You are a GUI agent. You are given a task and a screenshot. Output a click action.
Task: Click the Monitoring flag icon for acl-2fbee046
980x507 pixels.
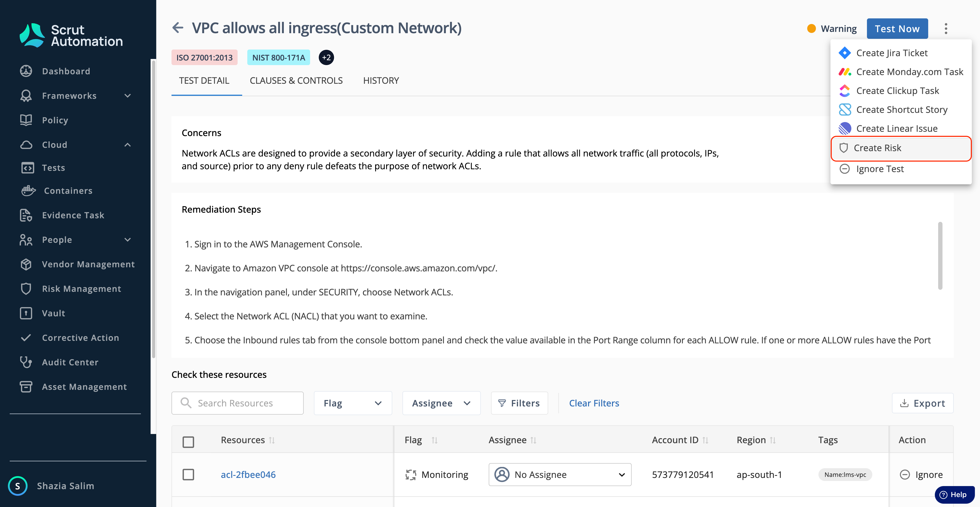(410, 475)
